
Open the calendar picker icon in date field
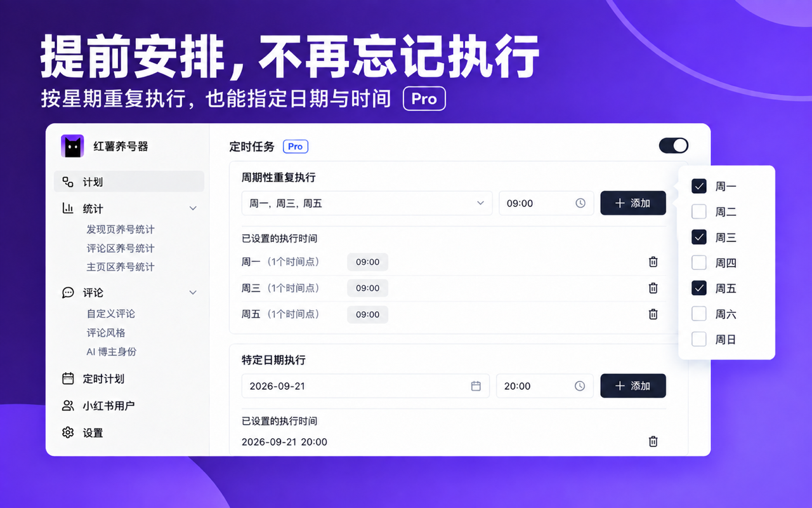pos(476,386)
